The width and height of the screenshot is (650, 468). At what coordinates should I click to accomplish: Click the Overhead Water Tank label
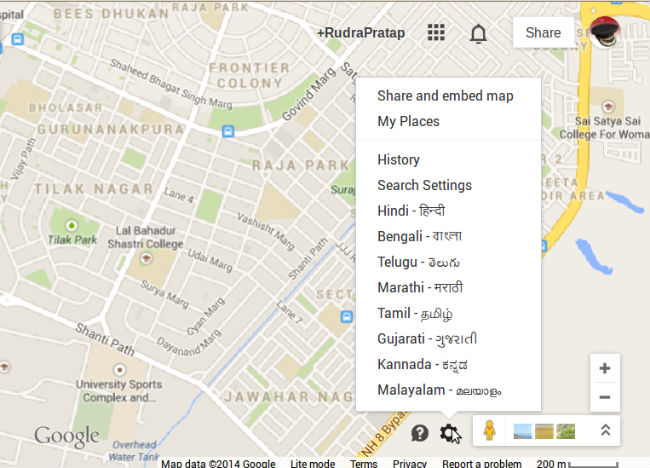click(135, 451)
